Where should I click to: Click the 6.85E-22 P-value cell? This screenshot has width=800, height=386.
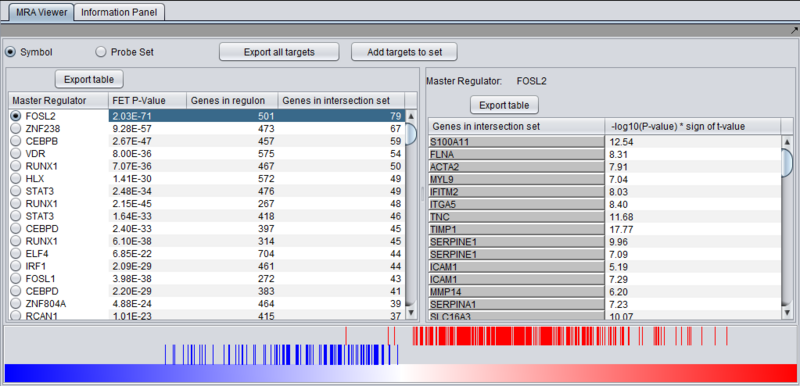pyautogui.click(x=147, y=253)
